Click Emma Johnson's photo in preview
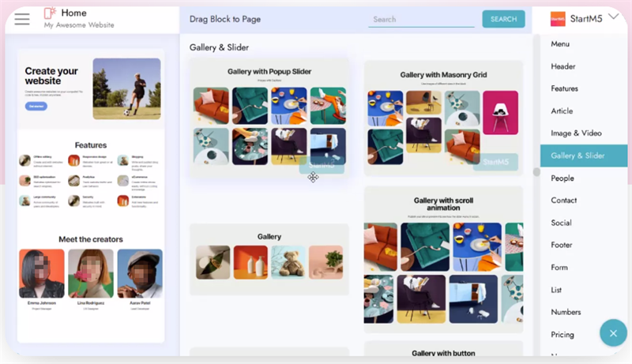Screen dimensions: 632x364 point(42,273)
